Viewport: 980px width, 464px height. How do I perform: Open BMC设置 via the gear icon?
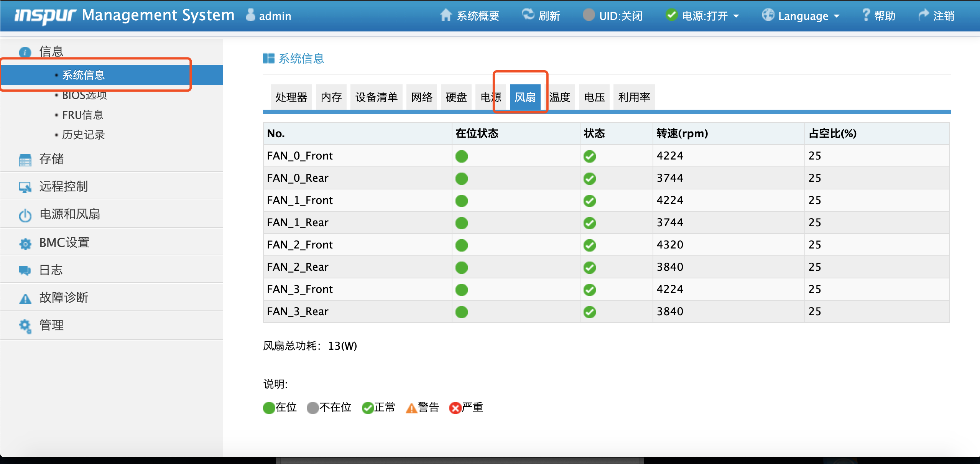pos(25,243)
